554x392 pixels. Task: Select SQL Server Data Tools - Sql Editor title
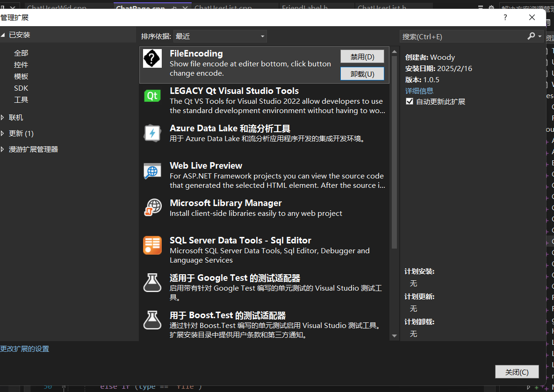pyautogui.click(x=240, y=241)
